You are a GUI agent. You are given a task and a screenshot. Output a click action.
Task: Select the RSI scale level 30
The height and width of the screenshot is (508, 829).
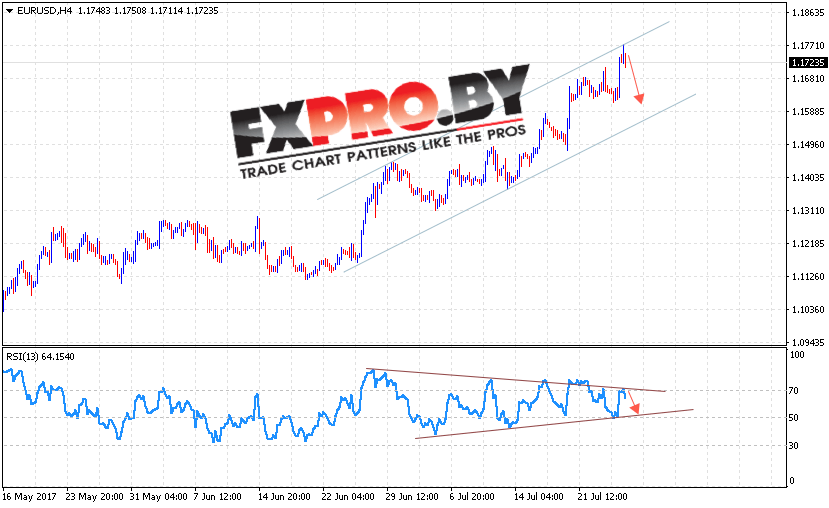click(794, 446)
